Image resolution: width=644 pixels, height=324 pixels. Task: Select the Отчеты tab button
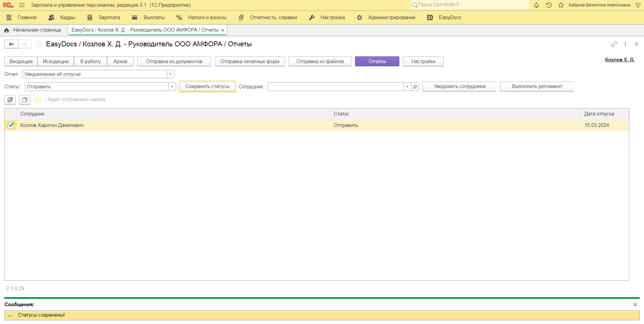377,61
